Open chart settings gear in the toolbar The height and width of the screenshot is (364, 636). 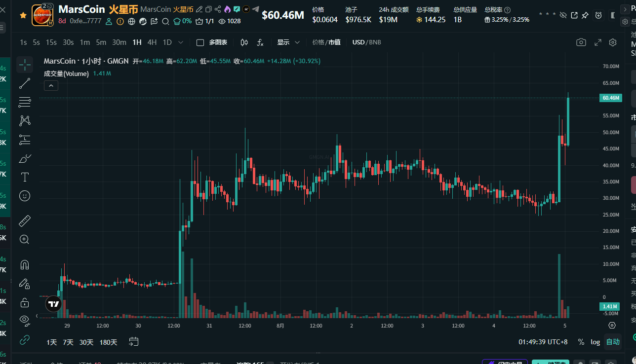613,42
